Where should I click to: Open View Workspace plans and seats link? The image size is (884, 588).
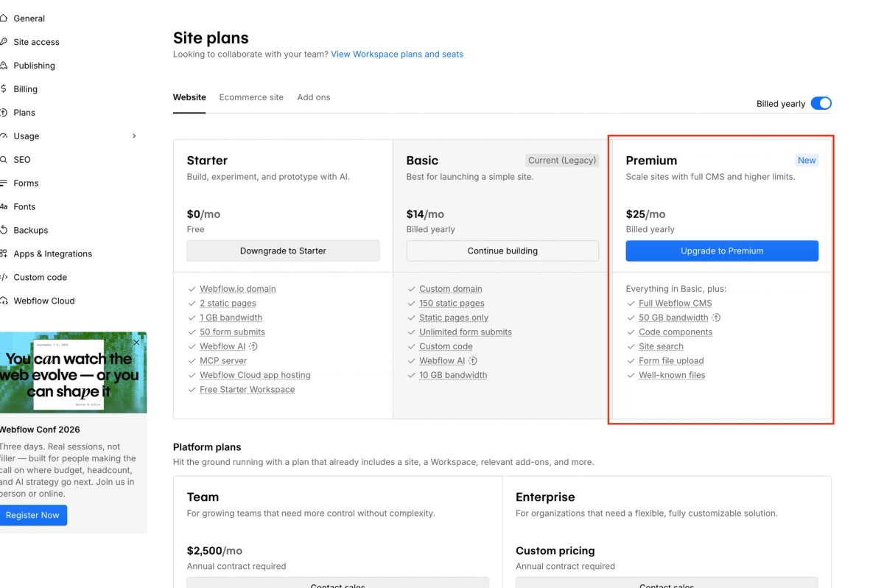pos(397,55)
